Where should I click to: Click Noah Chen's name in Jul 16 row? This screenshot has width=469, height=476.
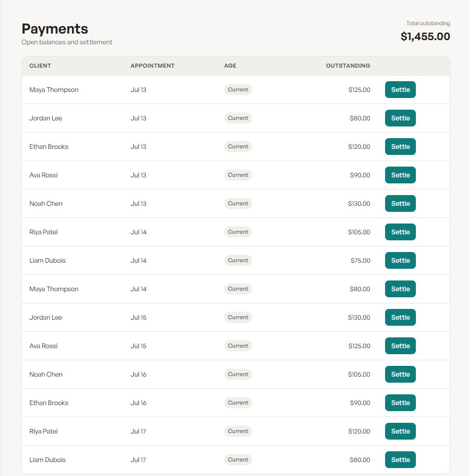tap(46, 374)
